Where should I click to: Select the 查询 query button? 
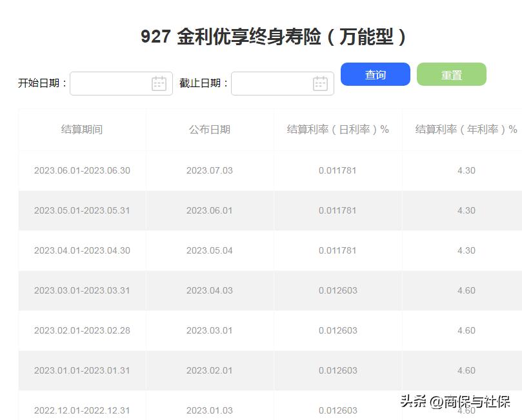[x=375, y=74]
